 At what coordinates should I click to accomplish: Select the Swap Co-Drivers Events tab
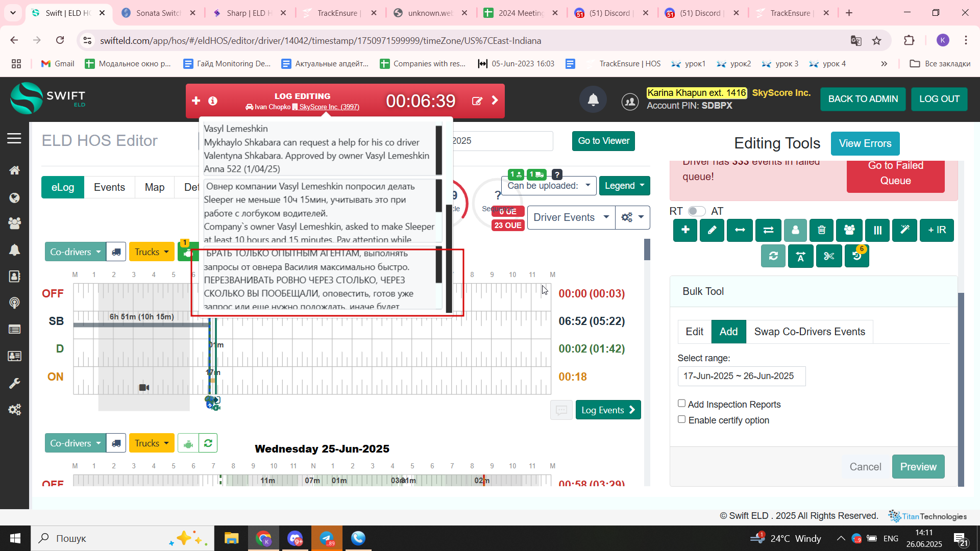810,332
